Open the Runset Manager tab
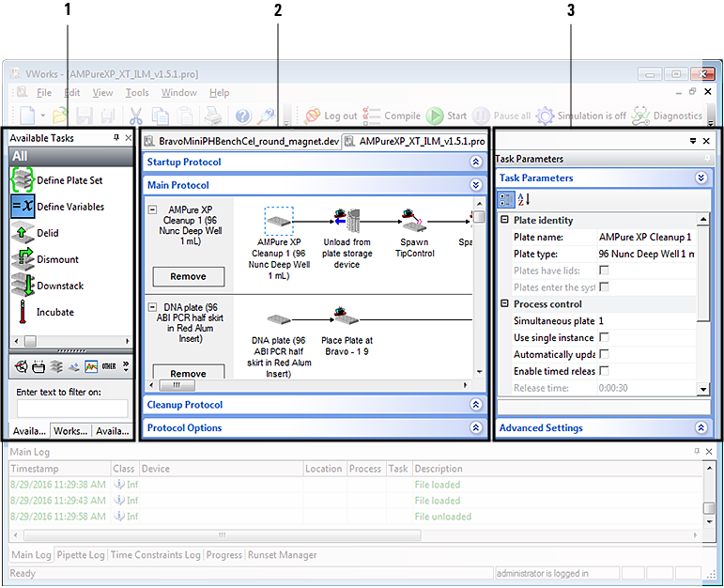This screenshot has width=724, height=588. [x=282, y=555]
